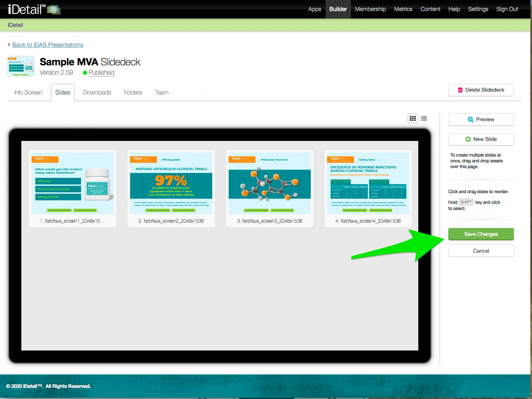Open the Downloads tab
Viewport: 532px width, 399px height.
click(x=97, y=92)
